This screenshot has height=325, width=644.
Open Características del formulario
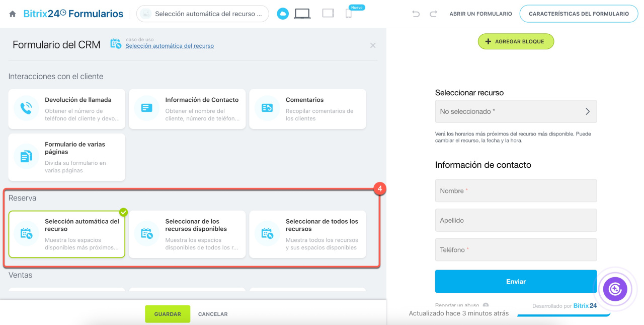tap(579, 14)
